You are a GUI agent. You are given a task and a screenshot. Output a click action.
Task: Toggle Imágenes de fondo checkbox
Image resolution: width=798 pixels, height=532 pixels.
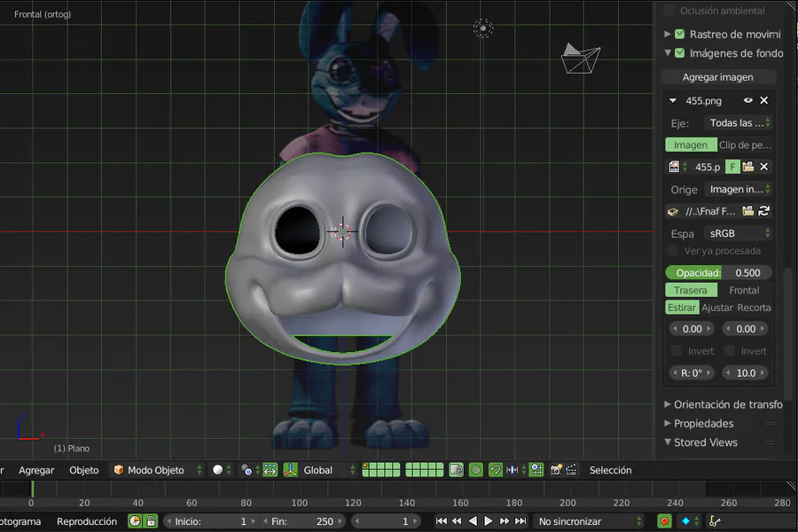[679, 53]
